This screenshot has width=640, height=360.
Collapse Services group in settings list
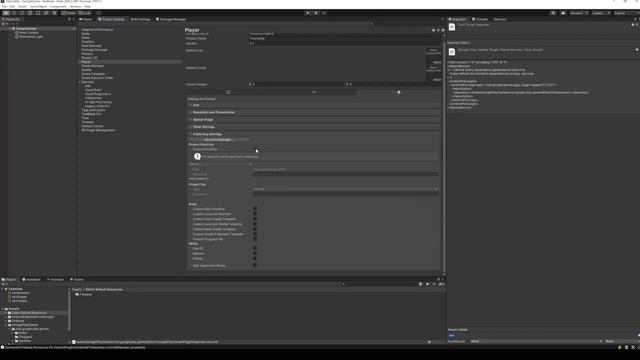click(80, 82)
